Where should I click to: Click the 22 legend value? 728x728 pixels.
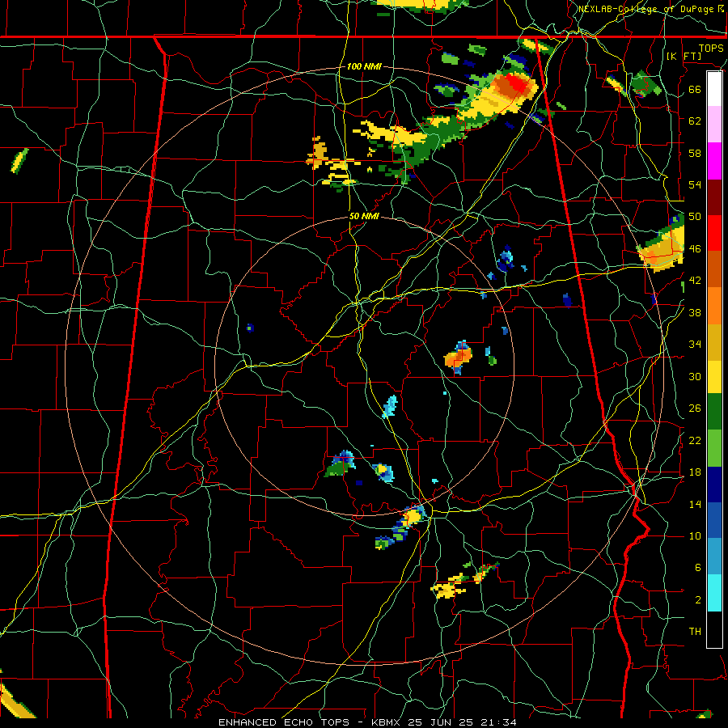695,441
